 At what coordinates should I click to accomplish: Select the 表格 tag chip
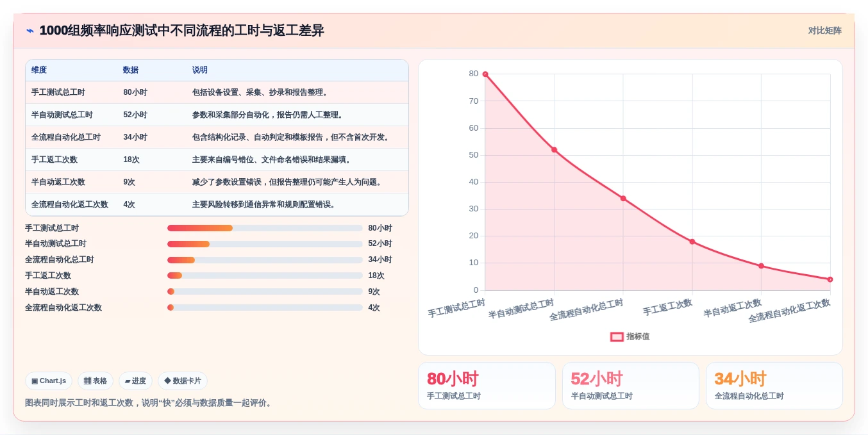pos(96,381)
